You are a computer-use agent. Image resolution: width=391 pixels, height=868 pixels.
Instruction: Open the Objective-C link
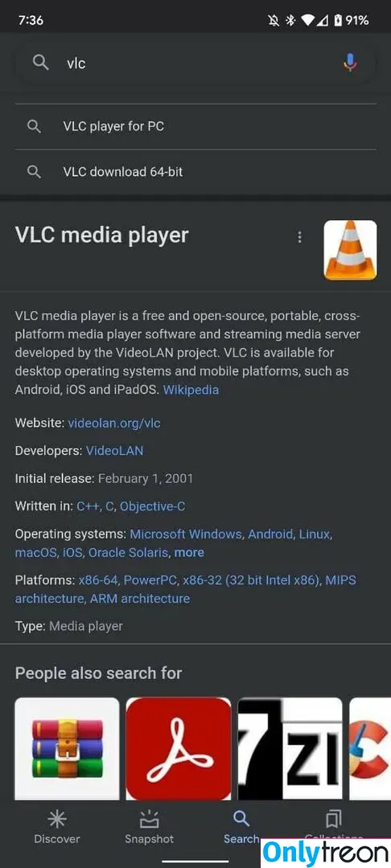[152, 506]
